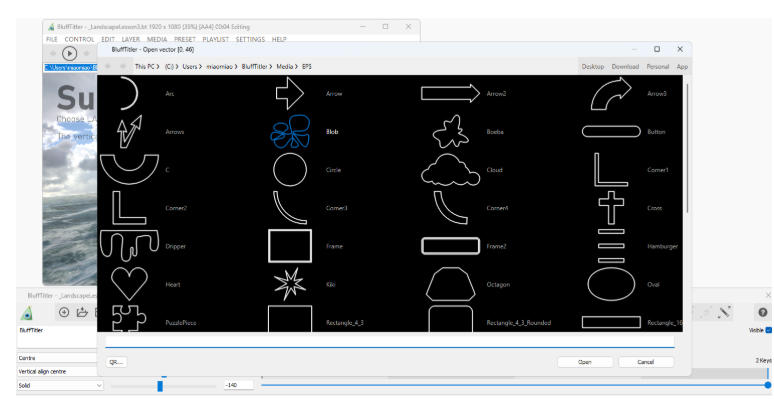Open the LAYER menu
The width and height of the screenshot is (774, 399).
(x=131, y=39)
